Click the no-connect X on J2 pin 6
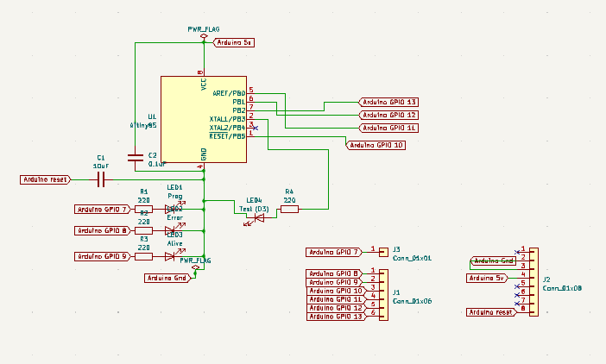The width and height of the screenshot is (606, 364). click(517, 295)
